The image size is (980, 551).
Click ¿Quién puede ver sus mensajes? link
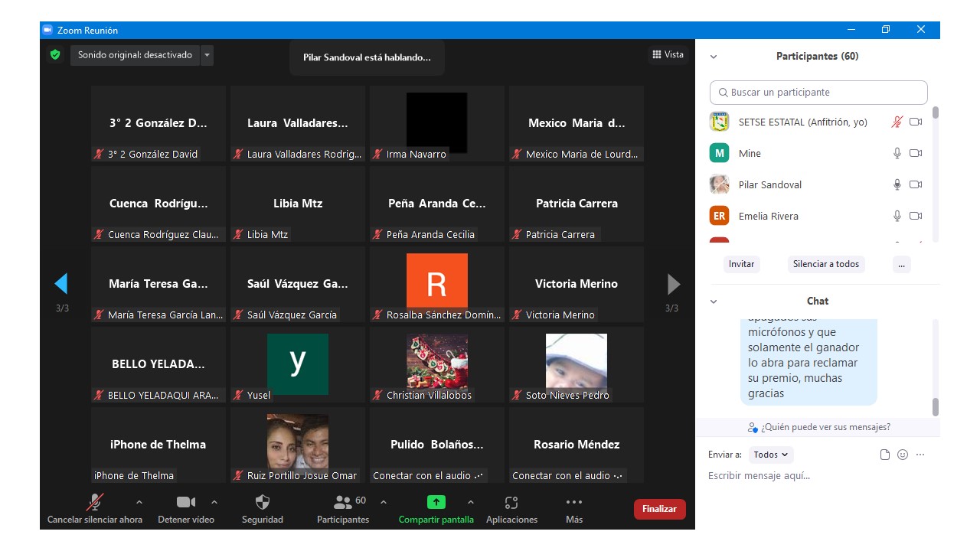819,427
